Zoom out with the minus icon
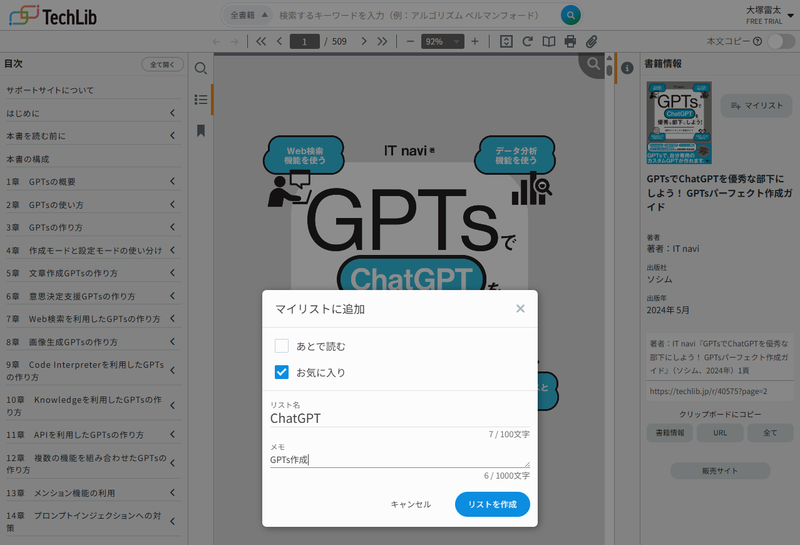 410,41
